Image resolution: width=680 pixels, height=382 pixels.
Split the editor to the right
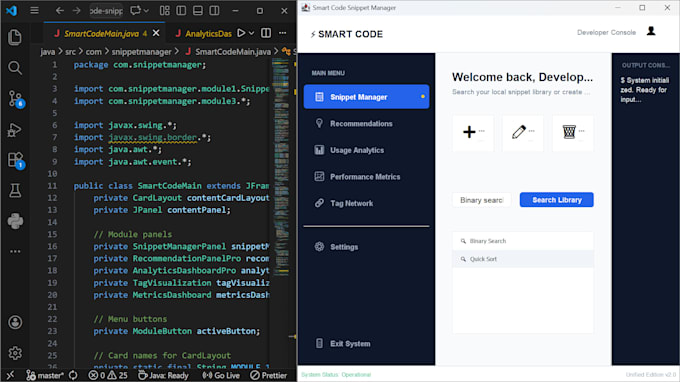tap(266, 33)
